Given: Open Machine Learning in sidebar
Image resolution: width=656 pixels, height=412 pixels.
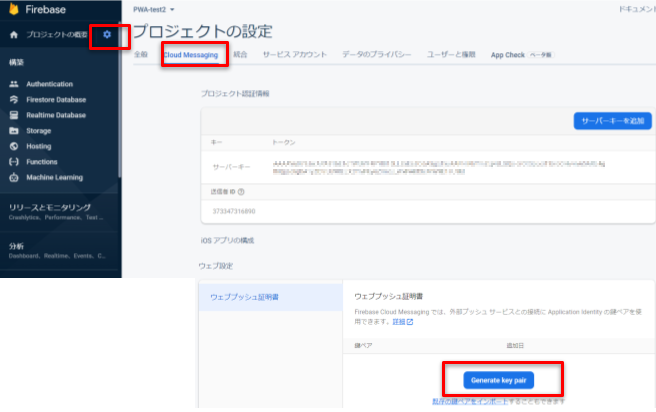Looking at the screenshot, I should [54, 177].
